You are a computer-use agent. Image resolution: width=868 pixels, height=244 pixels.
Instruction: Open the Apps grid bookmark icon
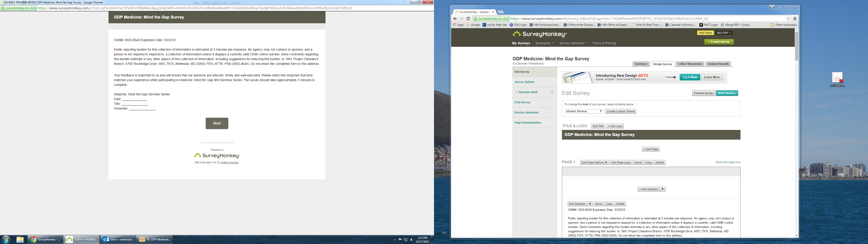point(455,25)
